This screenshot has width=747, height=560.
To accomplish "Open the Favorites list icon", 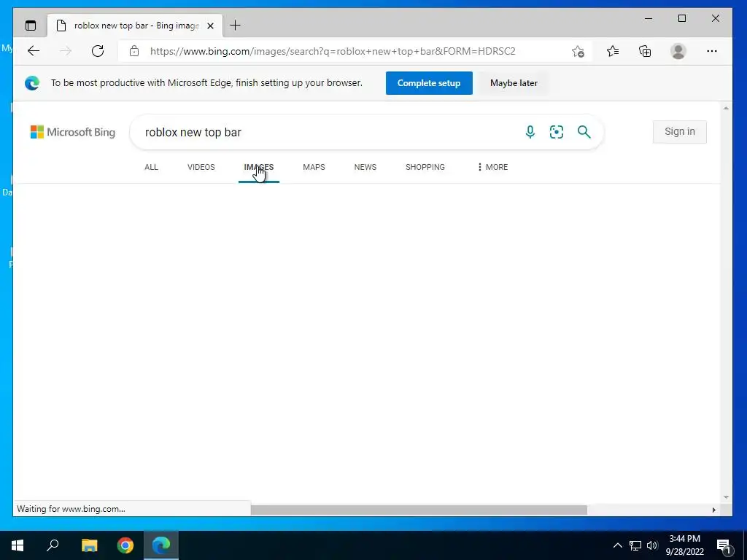I will (x=613, y=51).
